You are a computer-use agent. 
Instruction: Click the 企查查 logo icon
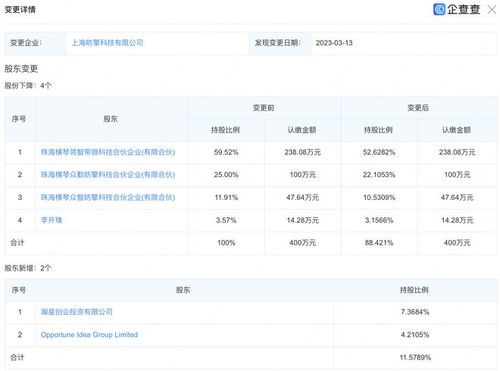click(x=439, y=9)
